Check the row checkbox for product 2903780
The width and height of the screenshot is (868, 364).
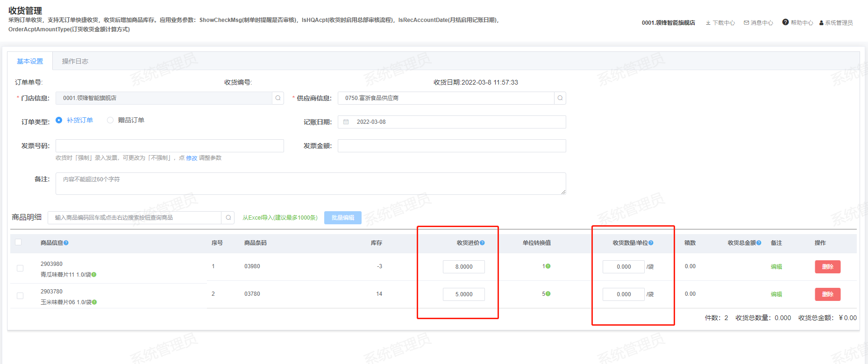(x=20, y=296)
